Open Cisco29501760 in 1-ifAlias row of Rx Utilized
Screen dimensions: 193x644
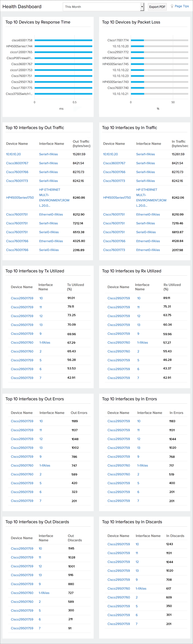(x=119, y=343)
